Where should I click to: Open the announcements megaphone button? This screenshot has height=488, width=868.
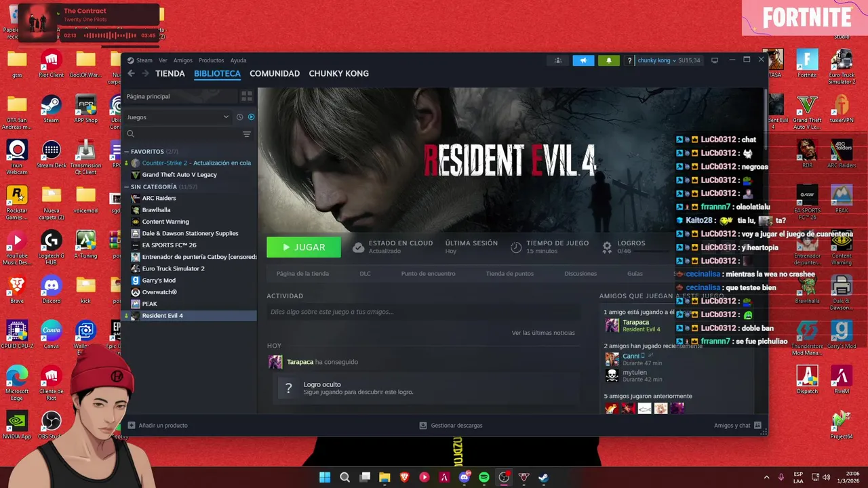coord(583,60)
